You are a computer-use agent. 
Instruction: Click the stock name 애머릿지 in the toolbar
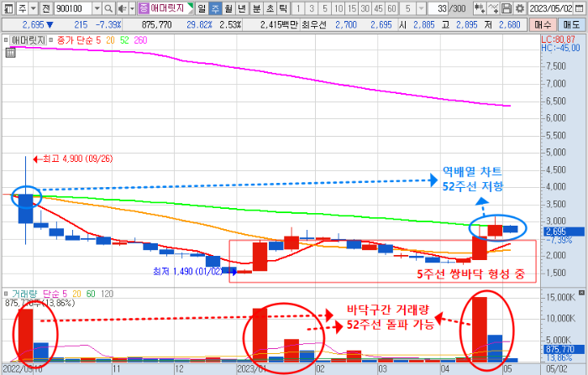point(168,8)
